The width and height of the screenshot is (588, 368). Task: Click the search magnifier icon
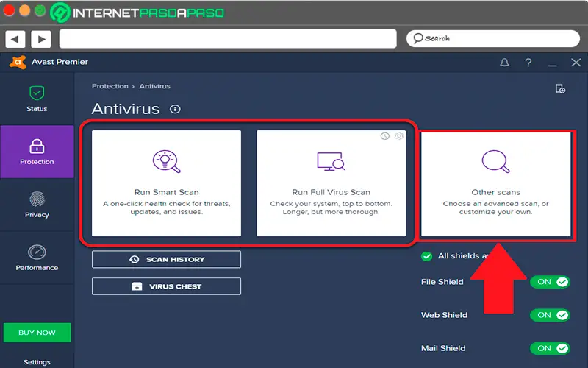(417, 38)
